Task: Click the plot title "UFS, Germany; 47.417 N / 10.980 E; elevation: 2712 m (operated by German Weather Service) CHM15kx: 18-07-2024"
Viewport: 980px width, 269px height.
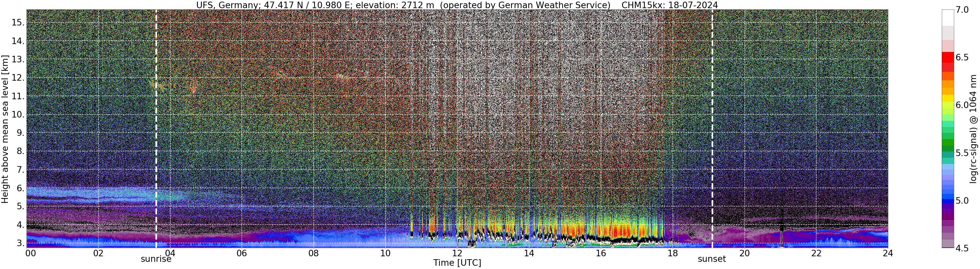Action: [457, 5]
